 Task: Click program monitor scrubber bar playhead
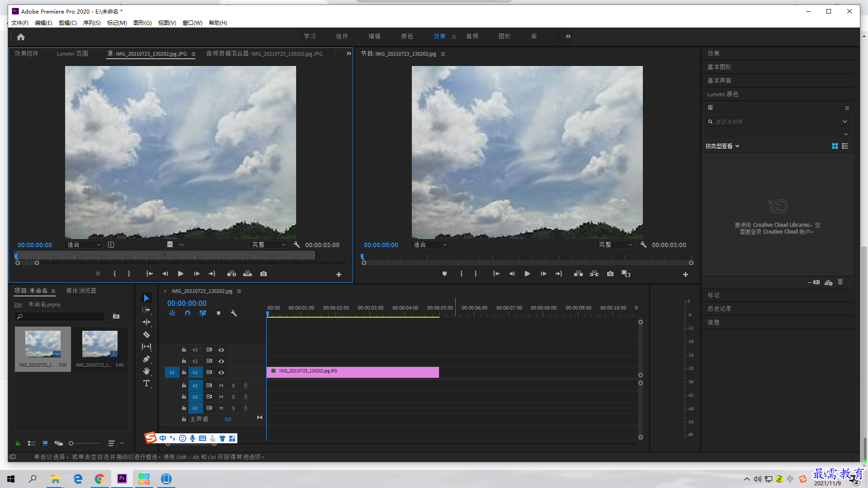point(362,257)
